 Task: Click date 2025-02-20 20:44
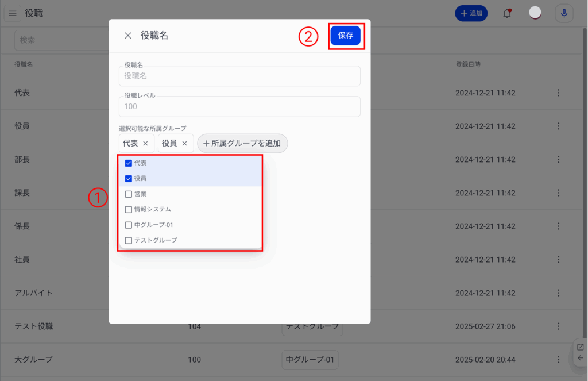tap(485, 360)
